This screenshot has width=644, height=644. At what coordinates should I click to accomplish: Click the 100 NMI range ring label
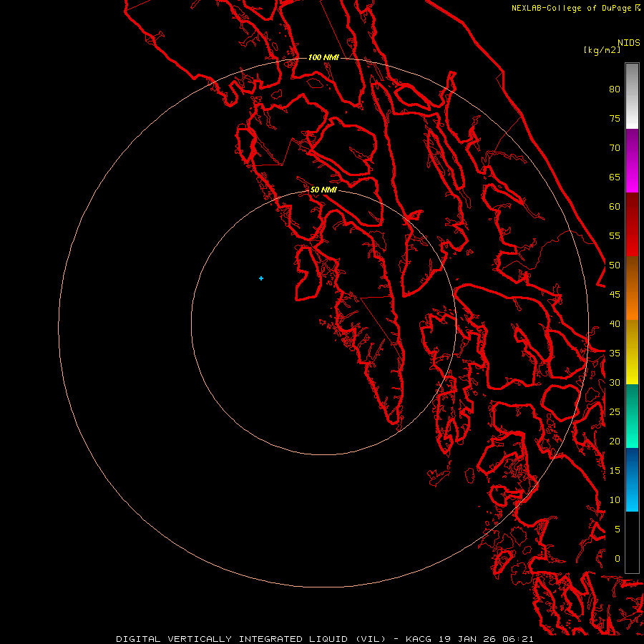tap(323, 57)
